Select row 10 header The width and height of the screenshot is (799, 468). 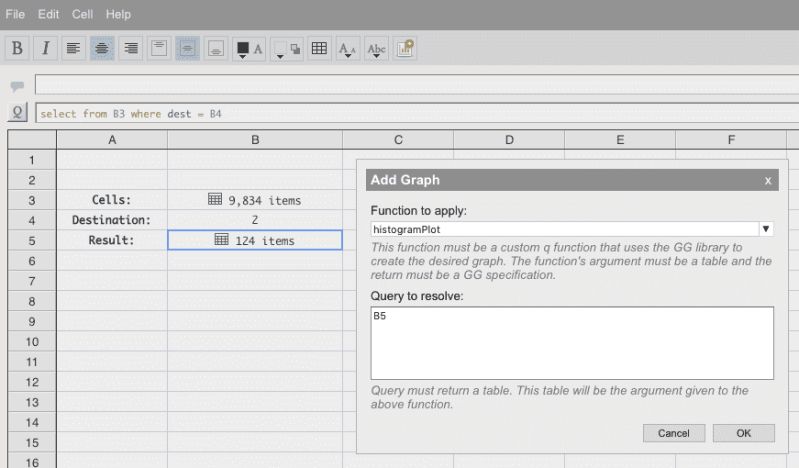(x=32, y=342)
